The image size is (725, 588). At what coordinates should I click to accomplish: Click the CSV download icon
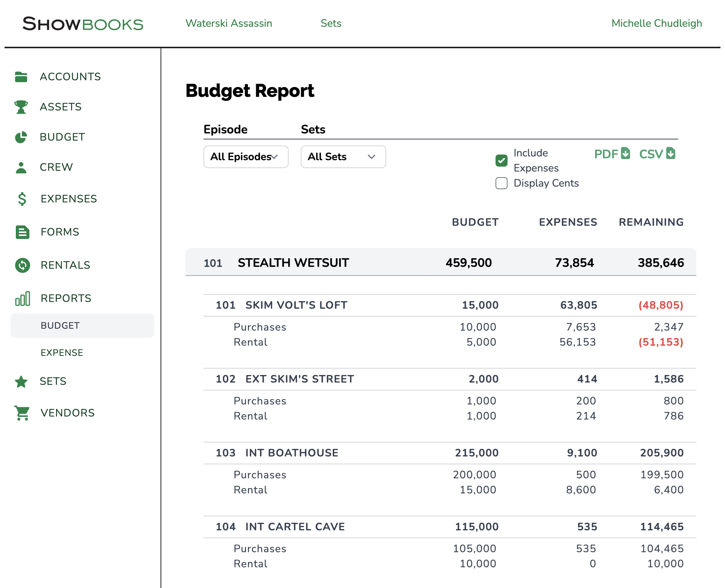pyautogui.click(x=671, y=153)
